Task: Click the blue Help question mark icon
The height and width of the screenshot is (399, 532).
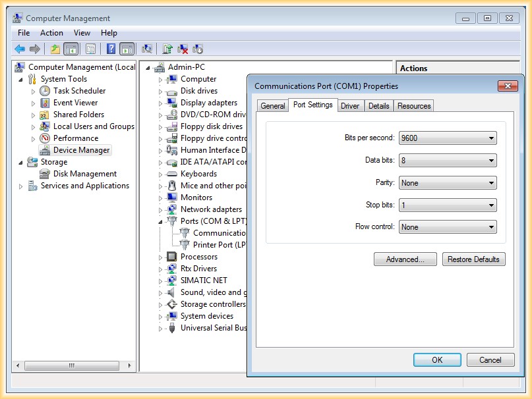Action: click(111, 49)
